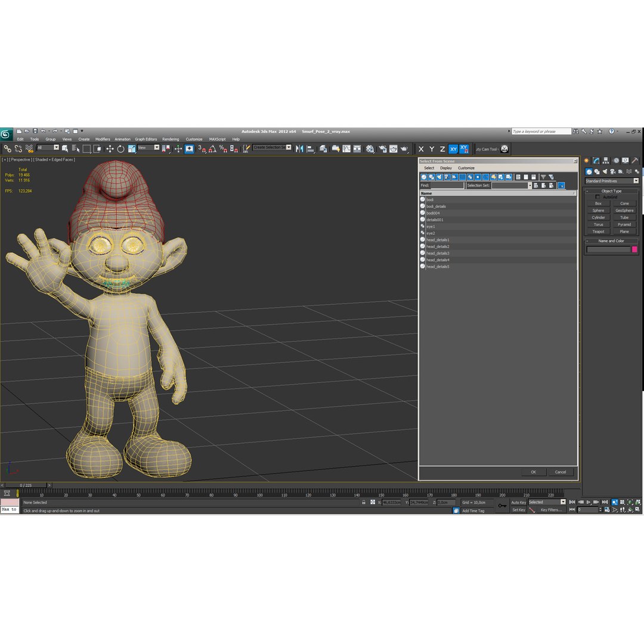The image size is (644, 644).
Task: Open the Graph Editors menu
Action: pos(146,139)
